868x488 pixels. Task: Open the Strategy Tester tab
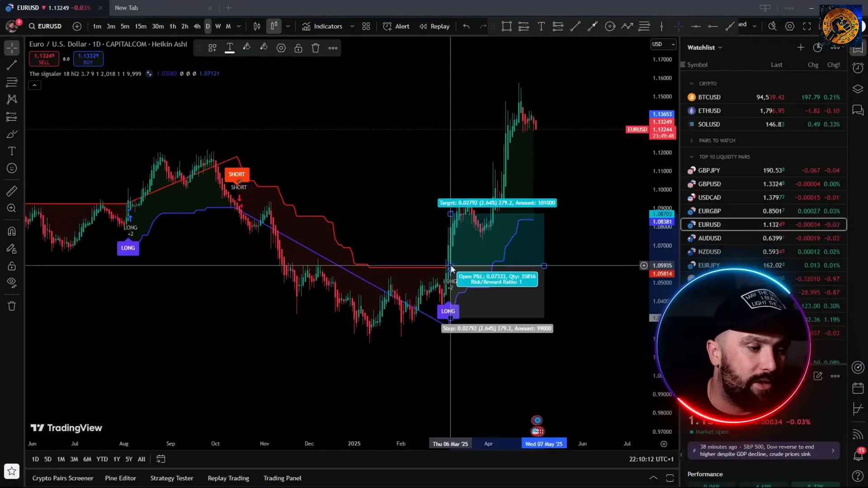tap(172, 478)
